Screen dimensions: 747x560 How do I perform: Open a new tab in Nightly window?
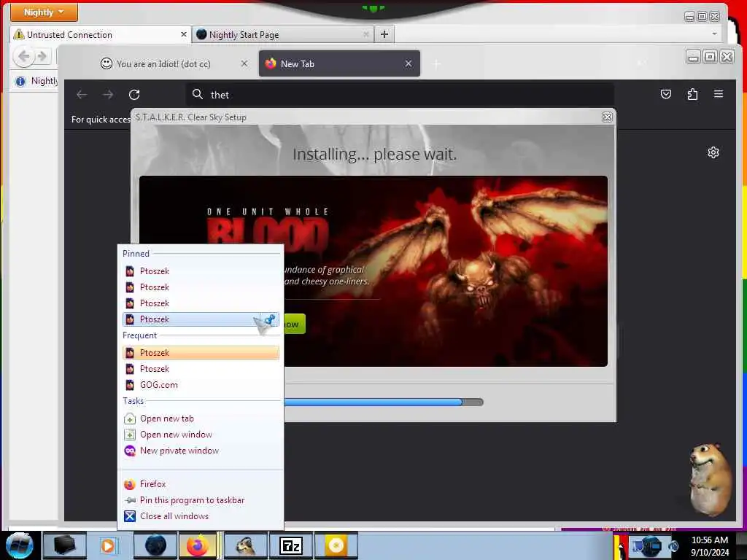tap(384, 34)
